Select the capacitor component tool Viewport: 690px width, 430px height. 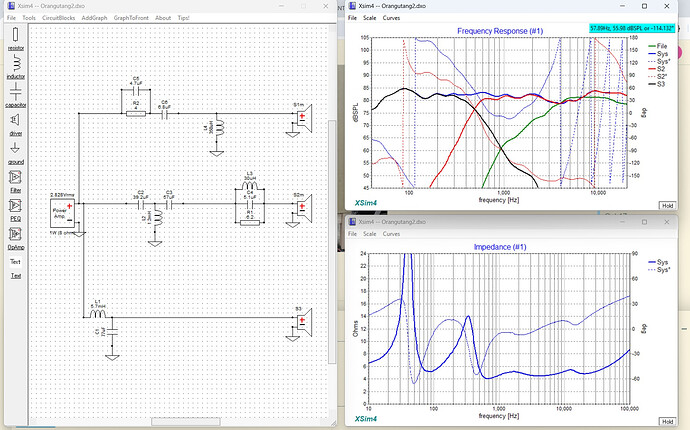pos(15,95)
